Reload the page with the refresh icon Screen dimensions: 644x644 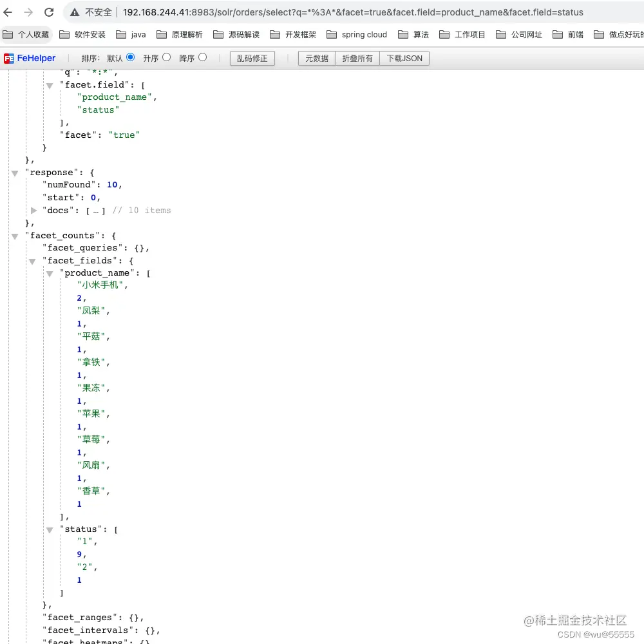tap(50, 12)
